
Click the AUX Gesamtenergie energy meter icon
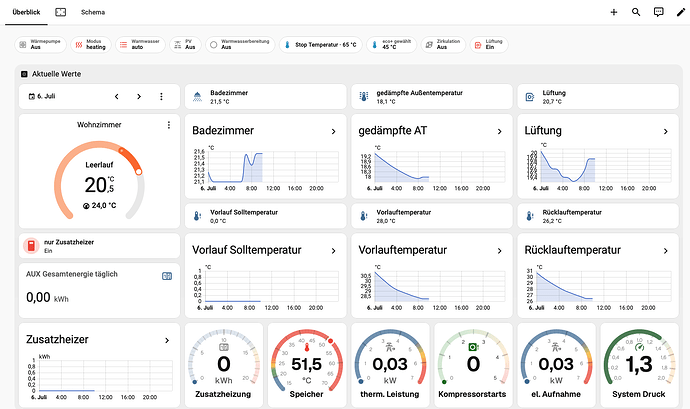click(167, 276)
